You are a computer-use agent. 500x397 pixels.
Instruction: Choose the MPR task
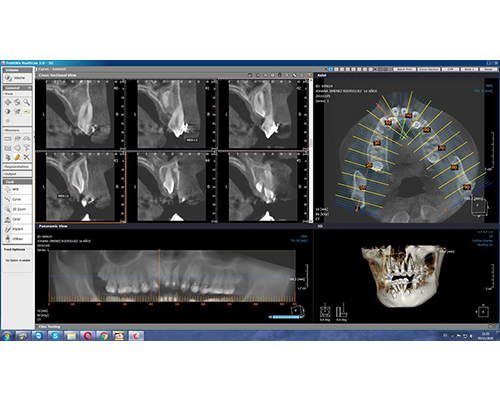click(17, 189)
